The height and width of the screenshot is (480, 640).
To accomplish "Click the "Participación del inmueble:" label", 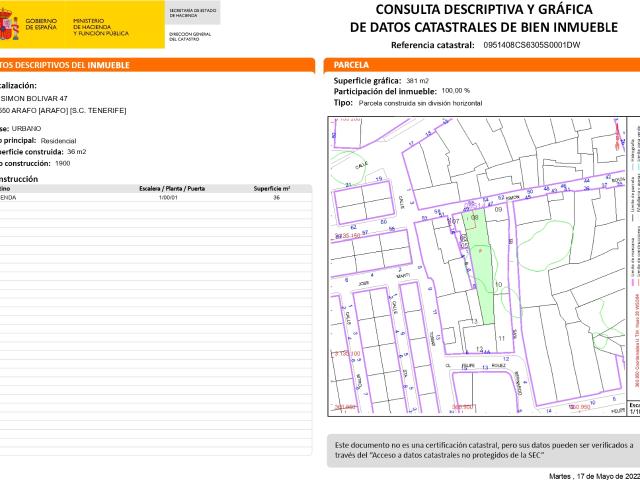I will [385, 91].
